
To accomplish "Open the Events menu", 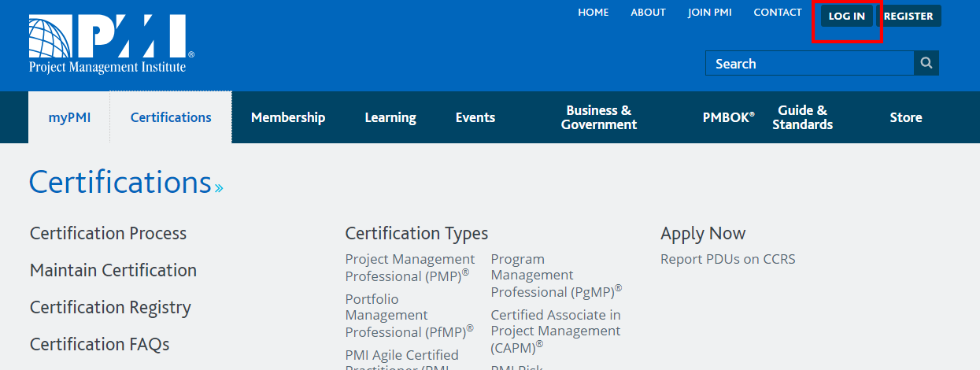I will [475, 117].
